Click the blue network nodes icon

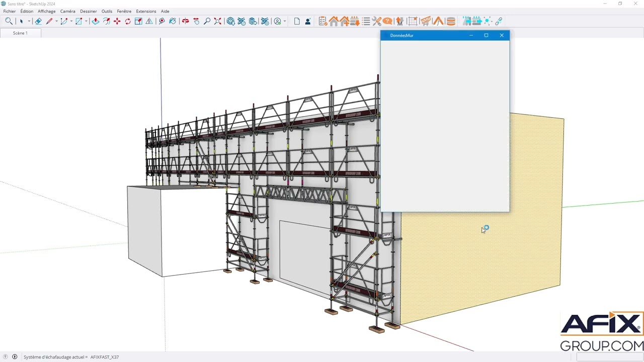point(488,21)
